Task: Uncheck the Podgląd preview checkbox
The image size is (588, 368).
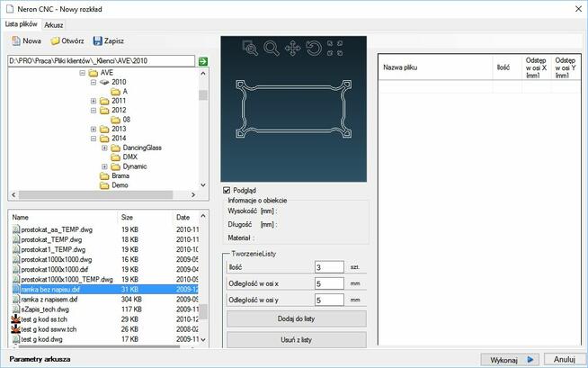Action: point(227,190)
